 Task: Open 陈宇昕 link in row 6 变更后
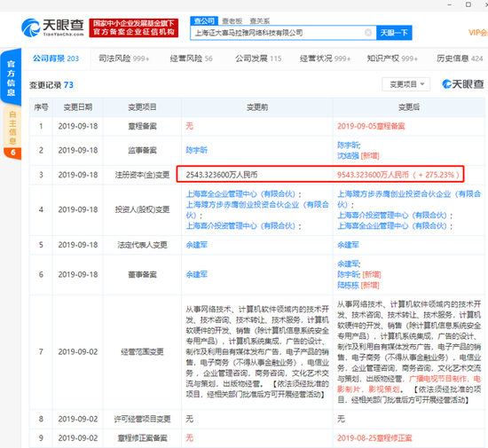point(348,274)
